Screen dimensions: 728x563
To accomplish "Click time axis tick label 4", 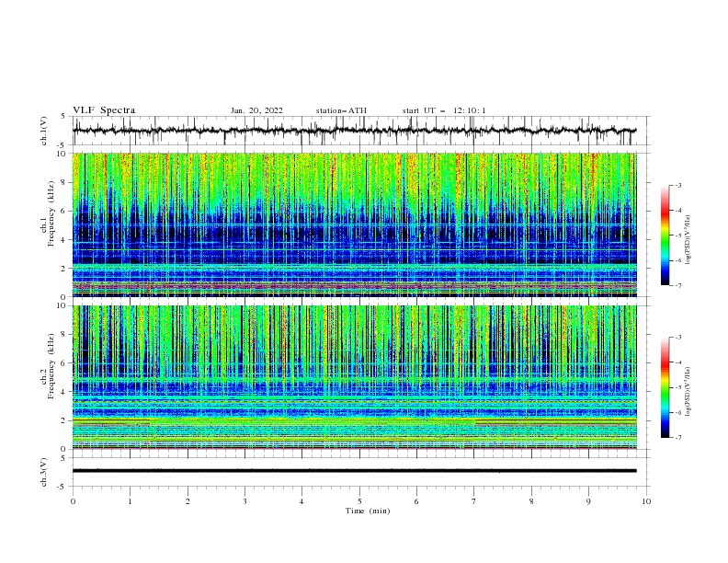I will 302,501.
